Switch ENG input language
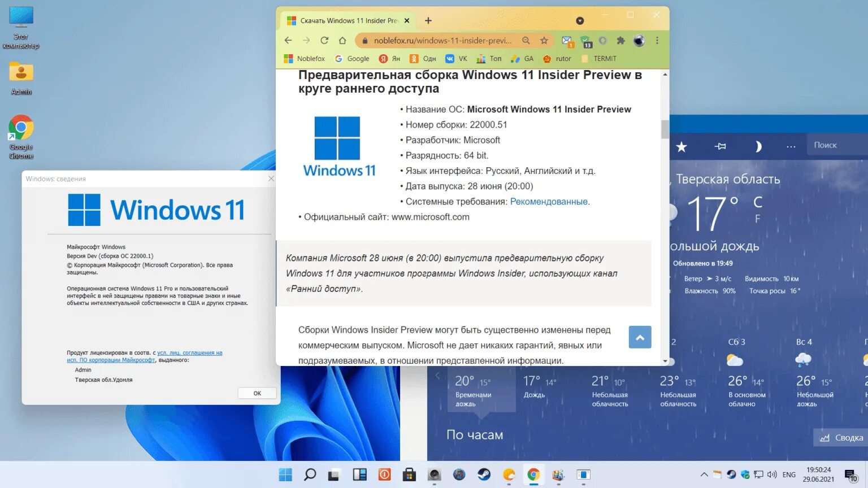Image resolution: width=868 pixels, height=488 pixels. [x=789, y=474]
